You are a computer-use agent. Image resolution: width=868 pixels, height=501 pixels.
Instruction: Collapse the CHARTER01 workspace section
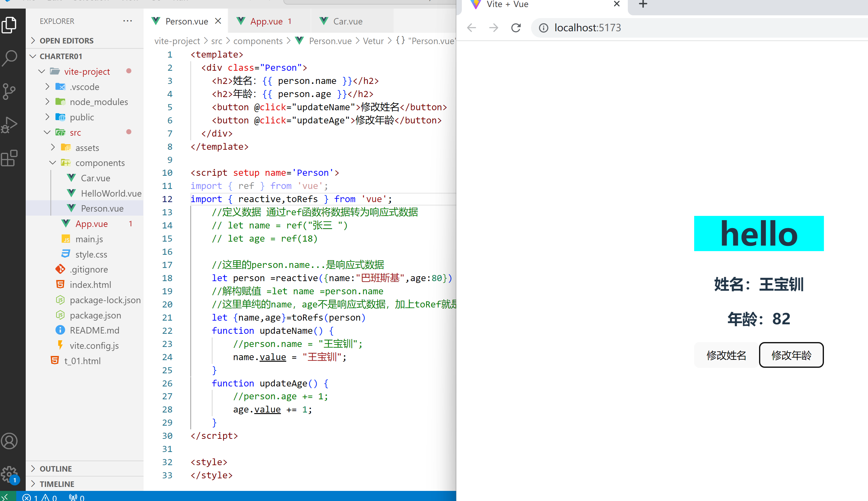coord(84,56)
